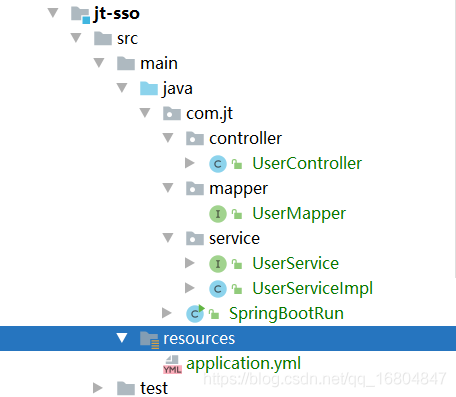Screen dimensions: 456x397
Task: Expand the test folder arrow
Action: [x=98, y=388]
